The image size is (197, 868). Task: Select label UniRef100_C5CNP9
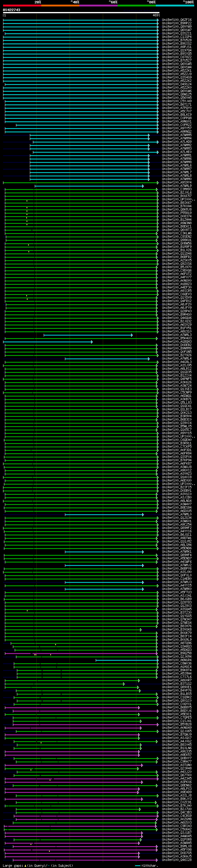coord(177,393)
